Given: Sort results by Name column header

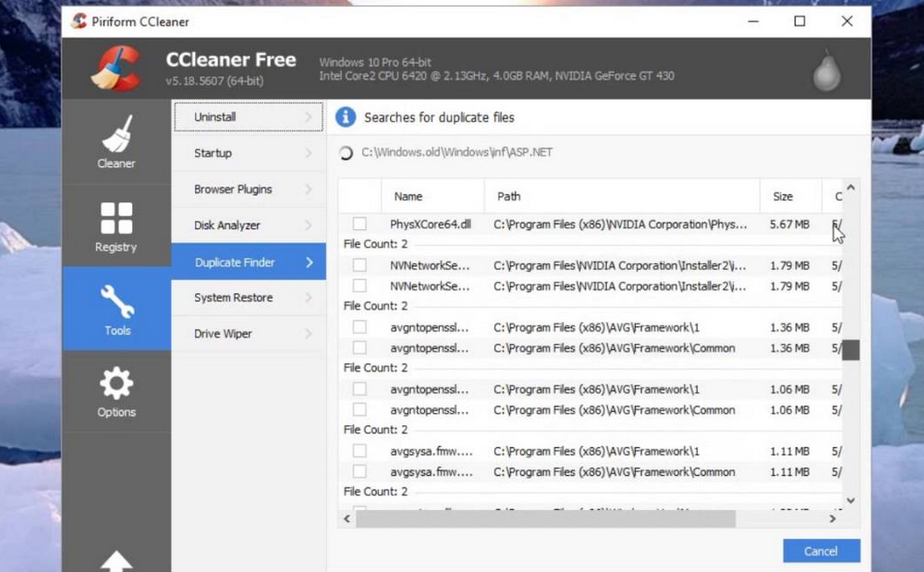Looking at the screenshot, I should [x=432, y=196].
